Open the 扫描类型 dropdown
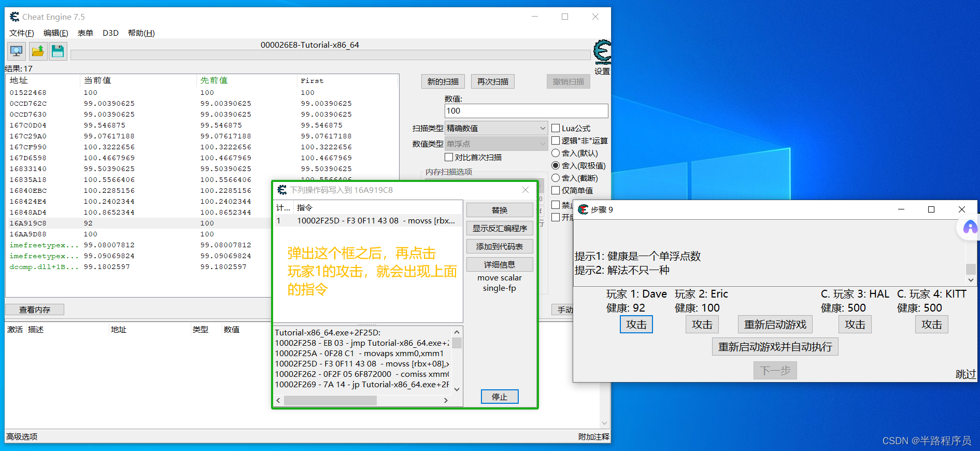Screen dimensions: 980x451 click(496, 128)
